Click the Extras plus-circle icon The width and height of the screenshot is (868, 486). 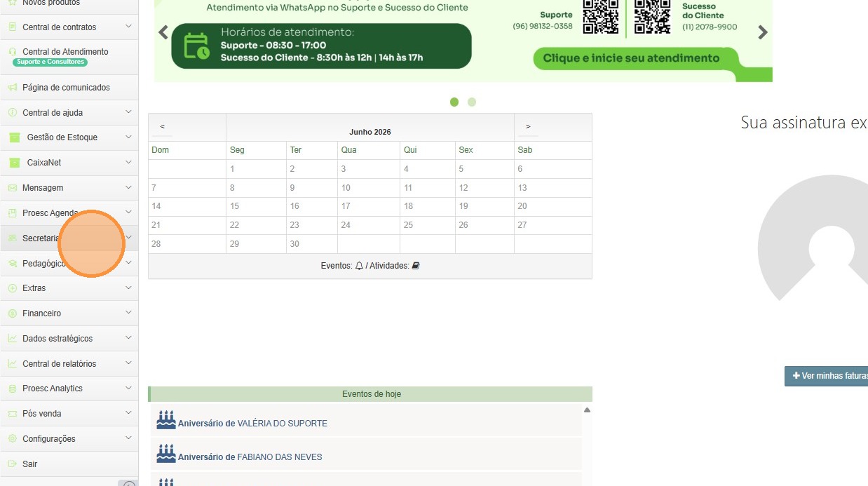pos(13,288)
